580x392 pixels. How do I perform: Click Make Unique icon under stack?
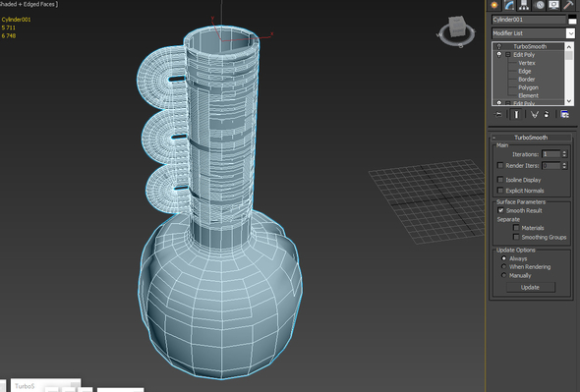pos(534,115)
